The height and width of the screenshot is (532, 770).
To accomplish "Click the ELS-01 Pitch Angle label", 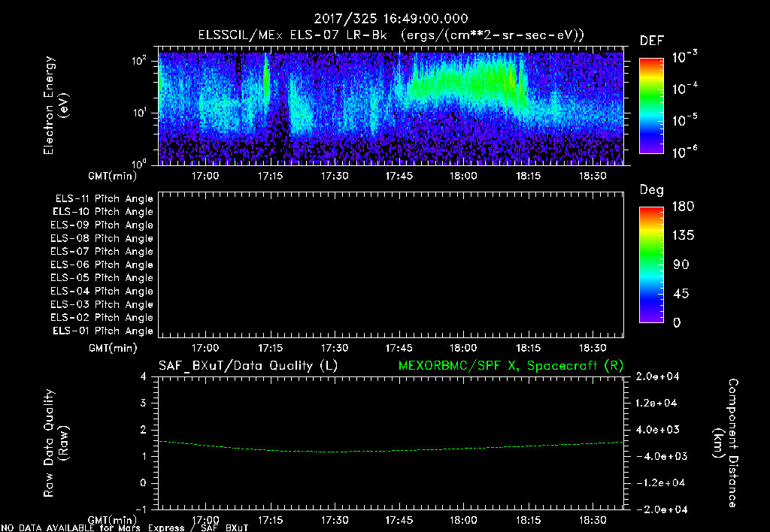I will 103,331.
